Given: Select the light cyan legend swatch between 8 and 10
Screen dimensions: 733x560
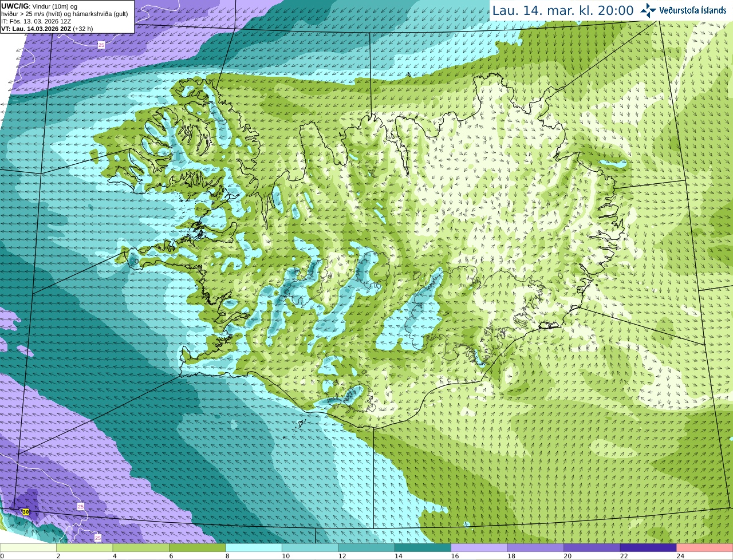Looking at the screenshot, I should pyautogui.click(x=254, y=548).
